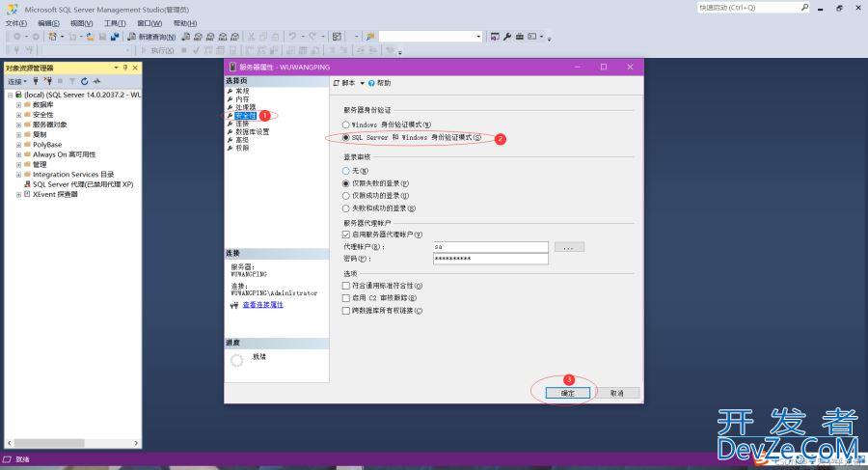868x470 pixels.
Task: Click the 执行 (Execute) toolbar button
Action: point(158,50)
